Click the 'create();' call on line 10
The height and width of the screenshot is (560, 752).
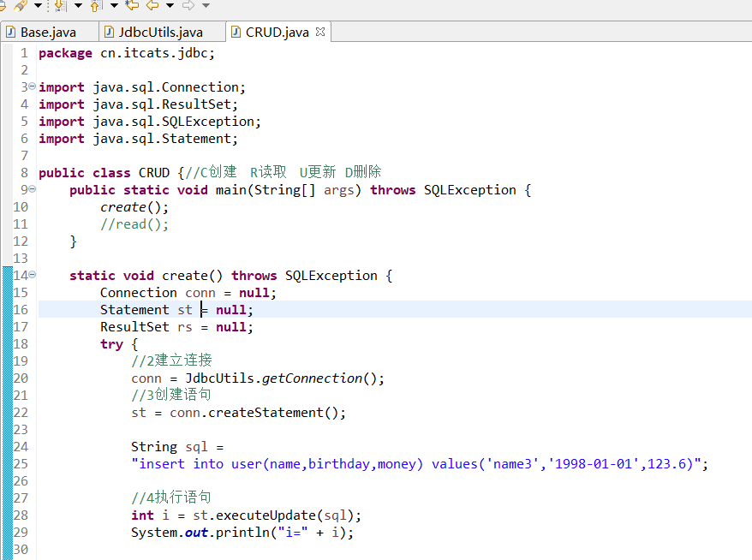(134, 207)
